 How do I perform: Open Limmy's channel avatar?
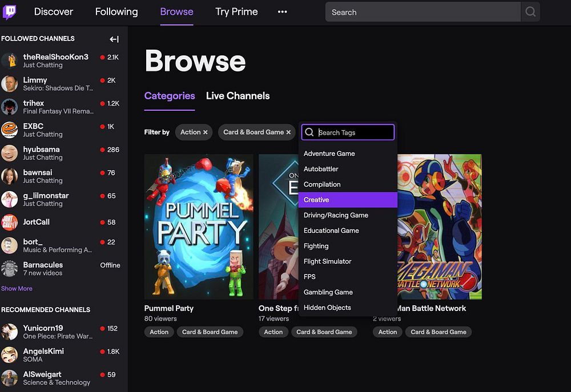tap(10, 84)
